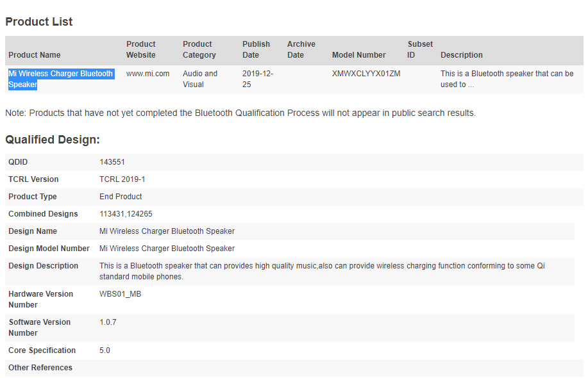
Task: Select the publish date 2019-12-25 cell
Action: [x=258, y=79]
